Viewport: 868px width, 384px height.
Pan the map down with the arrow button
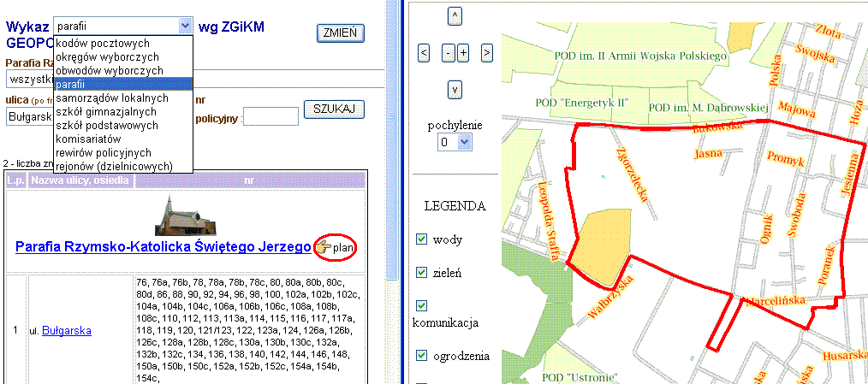[455, 89]
